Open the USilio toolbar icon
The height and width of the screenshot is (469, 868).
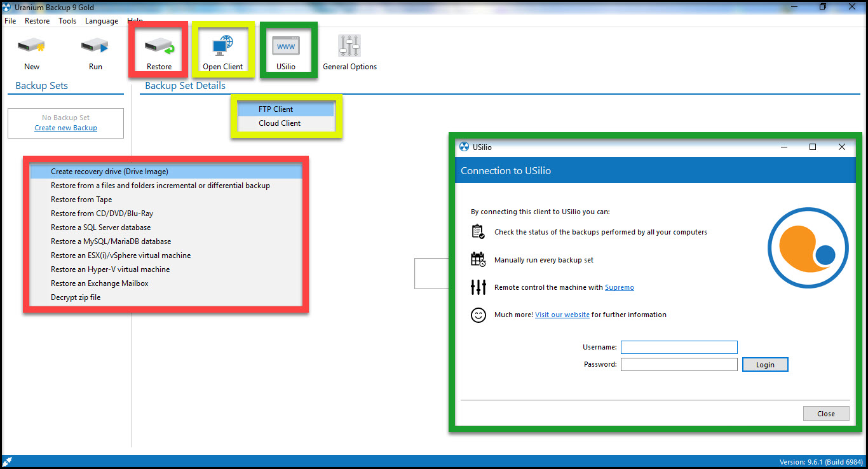286,46
